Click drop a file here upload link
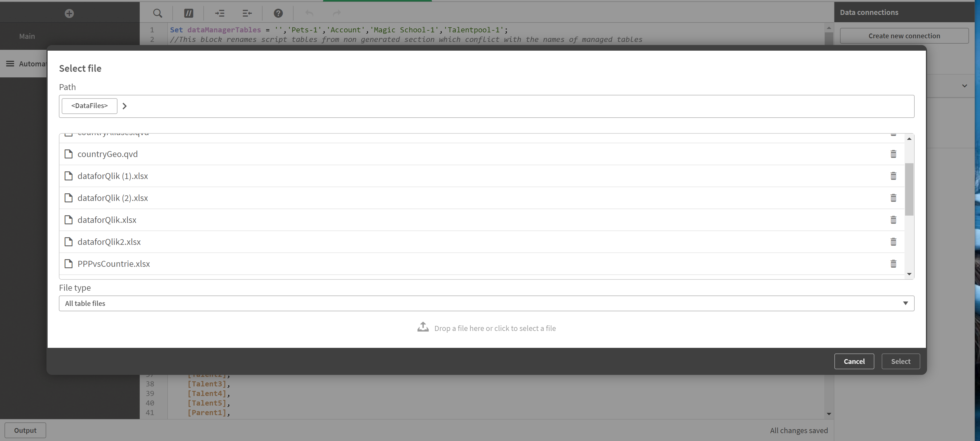 (495, 328)
